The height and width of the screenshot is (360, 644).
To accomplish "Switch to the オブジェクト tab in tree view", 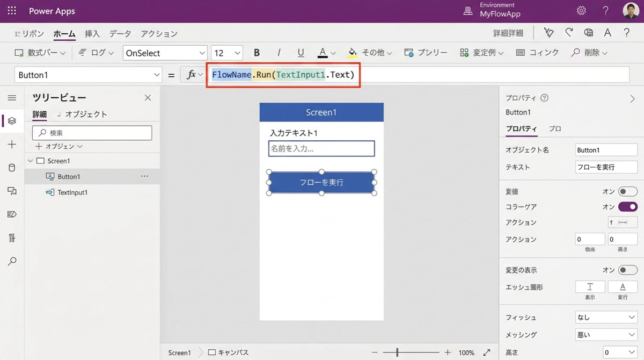I will coord(86,114).
